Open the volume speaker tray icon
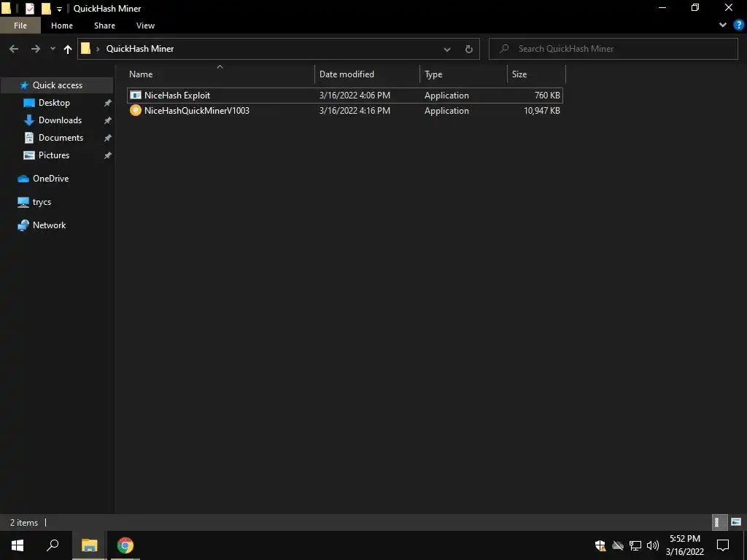 point(653,545)
